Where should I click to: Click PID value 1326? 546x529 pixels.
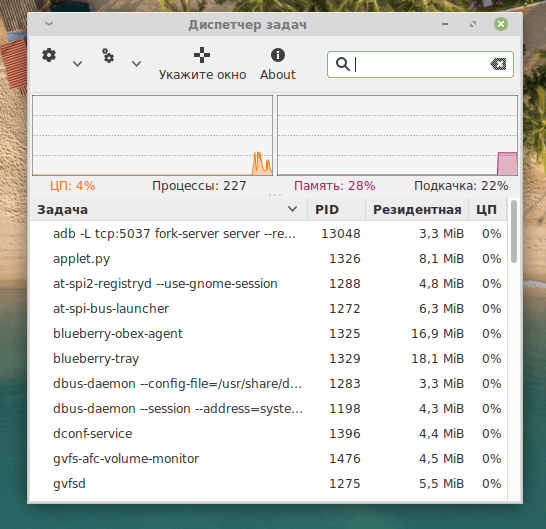[345, 259]
